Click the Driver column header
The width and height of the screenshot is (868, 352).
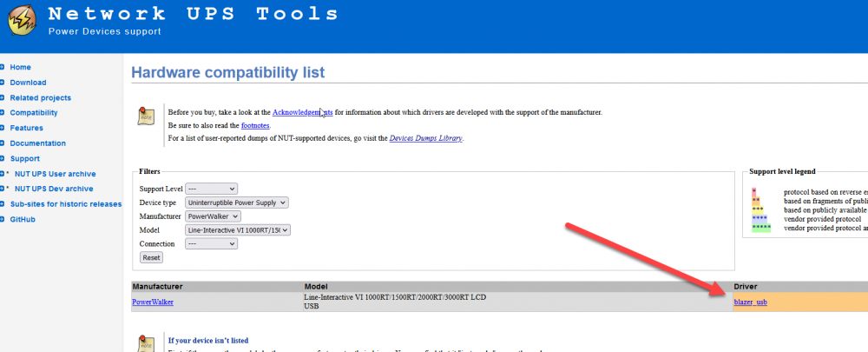745,287
